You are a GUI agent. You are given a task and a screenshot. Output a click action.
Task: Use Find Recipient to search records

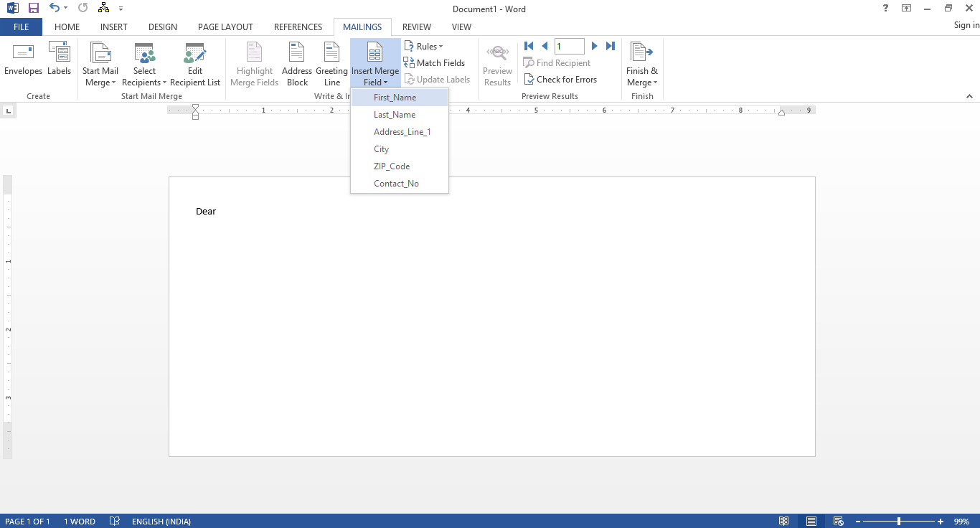point(557,62)
